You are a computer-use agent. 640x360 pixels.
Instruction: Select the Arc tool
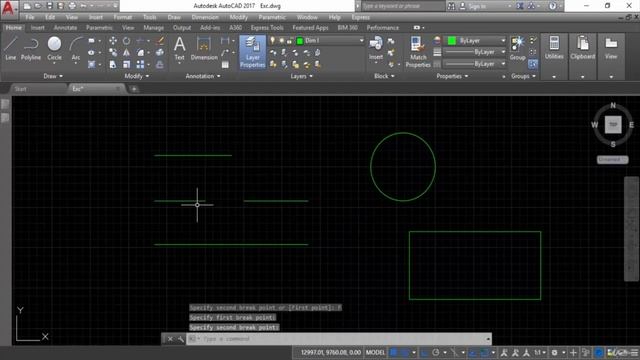[x=76, y=49]
